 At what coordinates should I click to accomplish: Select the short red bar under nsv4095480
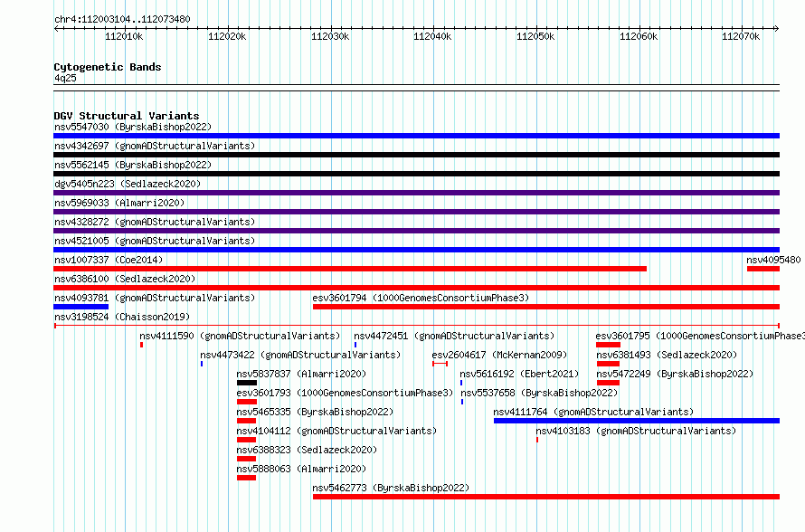pos(763,269)
